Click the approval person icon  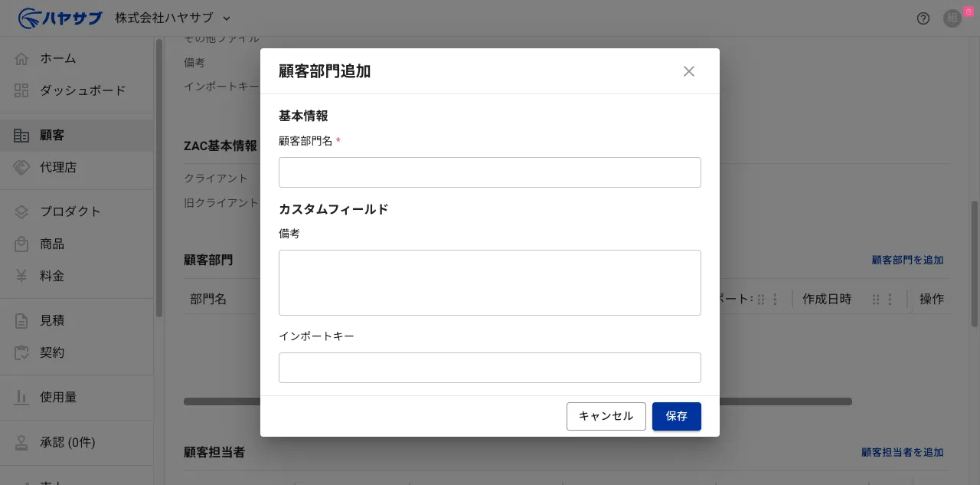click(x=21, y=442)
